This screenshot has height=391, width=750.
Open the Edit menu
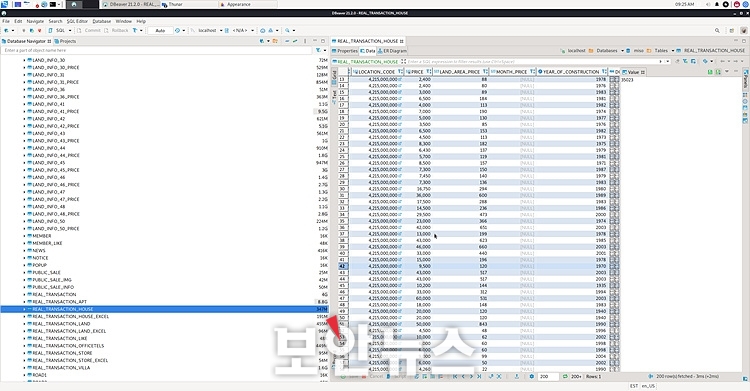click(18, 22)
